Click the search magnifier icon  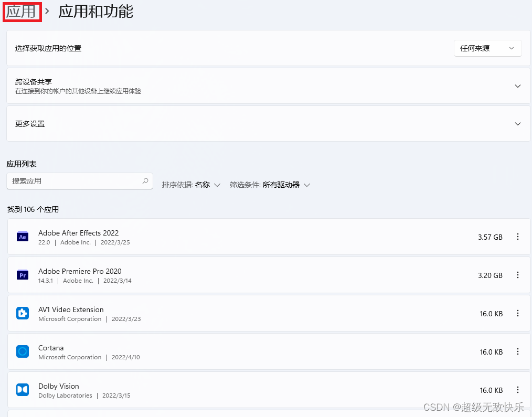145,181
